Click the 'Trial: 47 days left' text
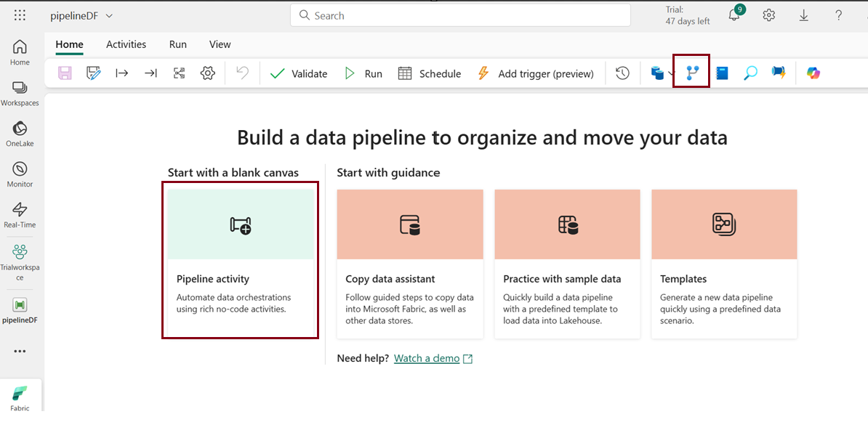The height and width of the screenshot is (430, 868). pyautogui.click(x=688, y=15)
